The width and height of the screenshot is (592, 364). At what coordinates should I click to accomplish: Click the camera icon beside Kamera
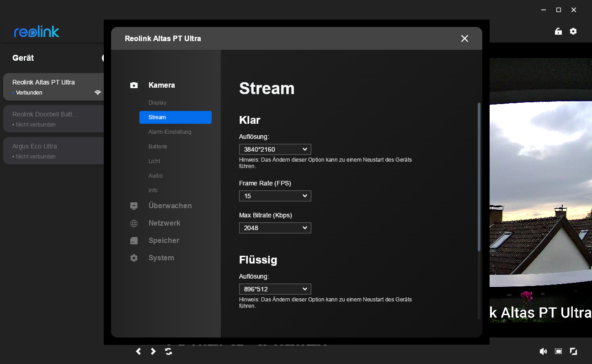pyautogui.click(x=134, y=85)
